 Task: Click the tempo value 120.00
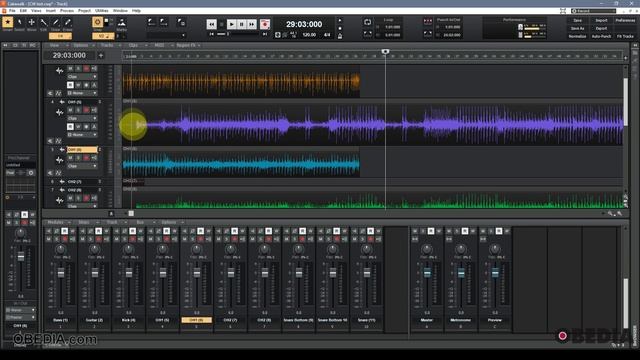pos(309,35)
